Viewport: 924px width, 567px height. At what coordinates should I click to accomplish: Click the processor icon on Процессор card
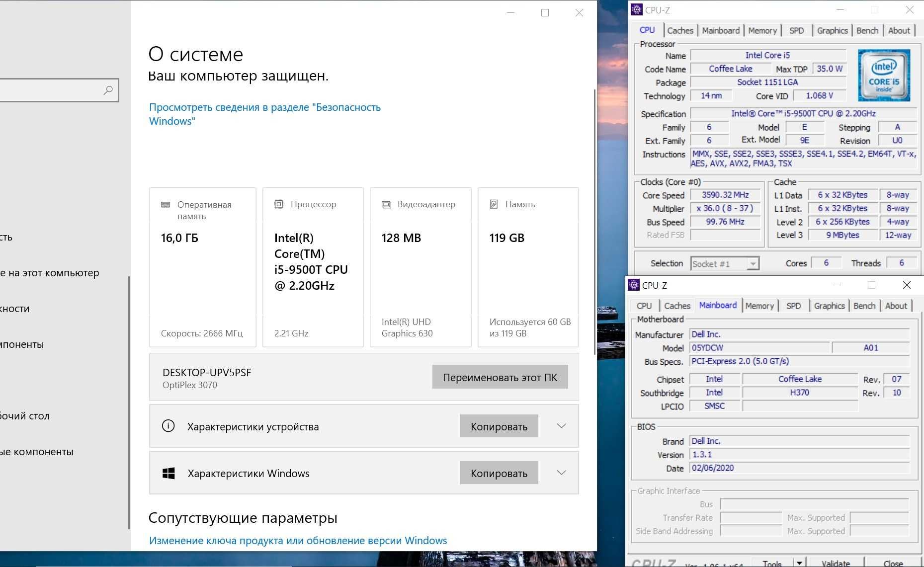point(279,204)
